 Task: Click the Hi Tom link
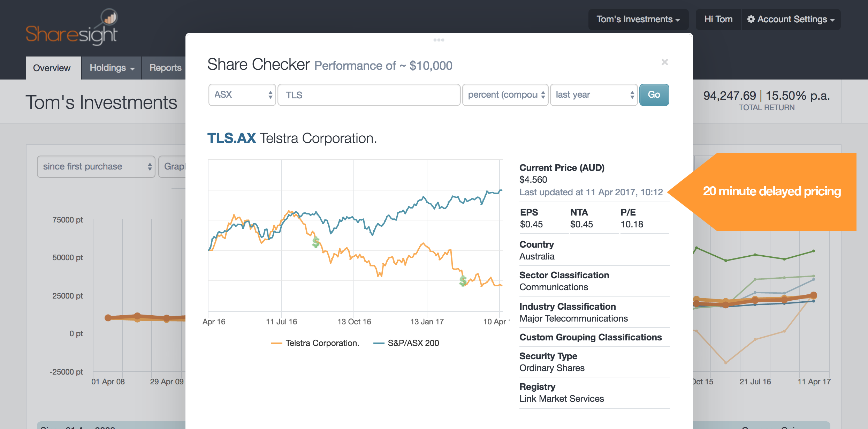718,19
